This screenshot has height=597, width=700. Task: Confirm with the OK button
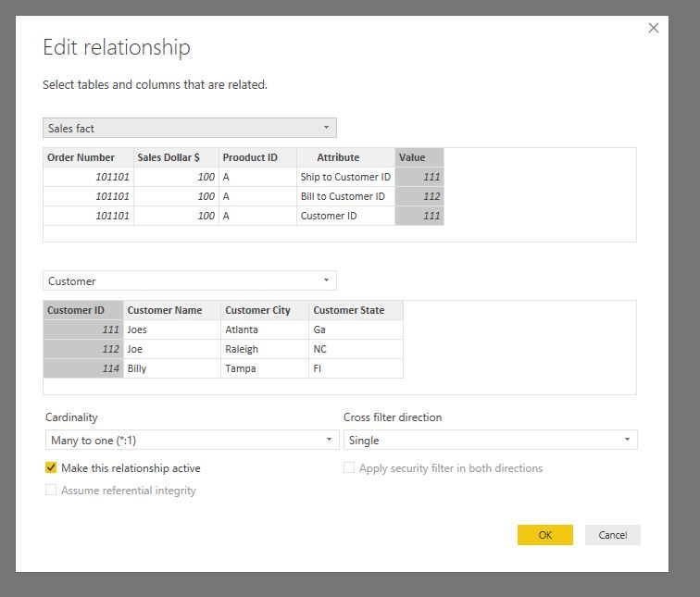tap(545, 535)
